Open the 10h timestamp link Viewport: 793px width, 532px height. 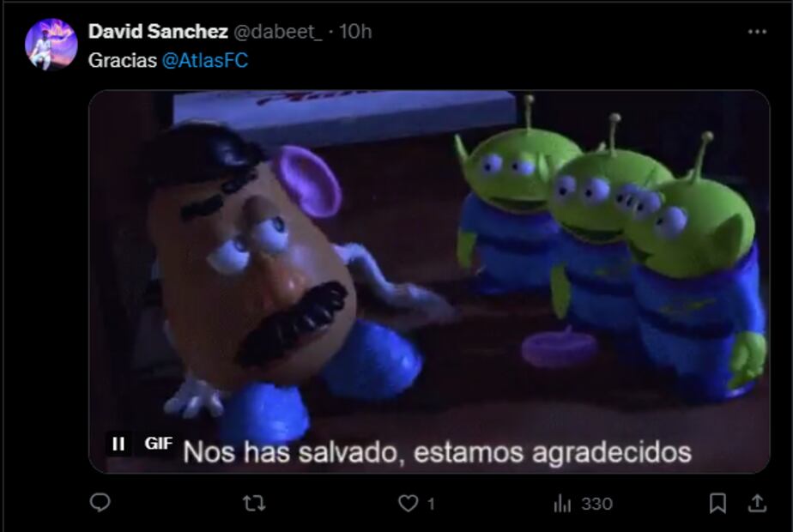click(x=355, y=32)
